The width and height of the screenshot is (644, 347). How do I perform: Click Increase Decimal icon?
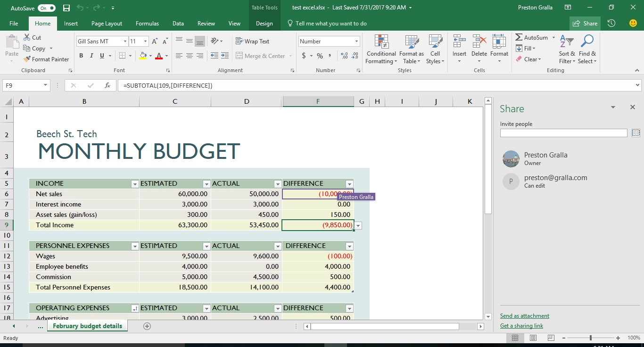(x=344, y=56)
